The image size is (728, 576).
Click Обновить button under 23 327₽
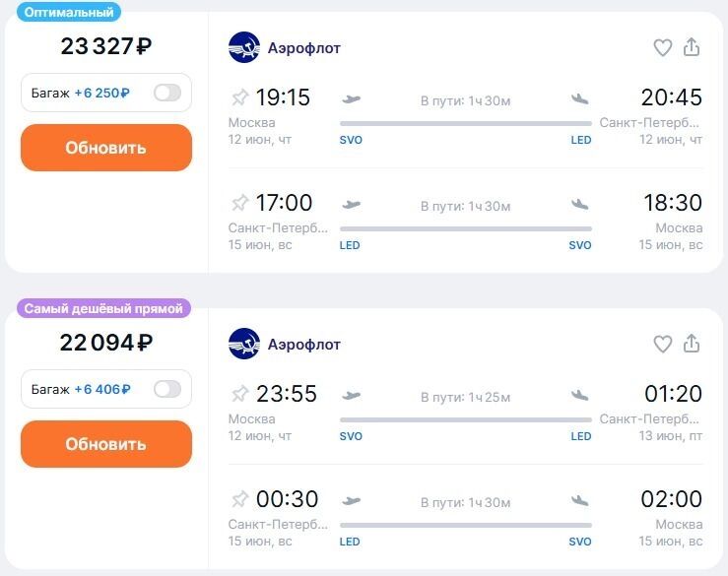coord(106,148)
